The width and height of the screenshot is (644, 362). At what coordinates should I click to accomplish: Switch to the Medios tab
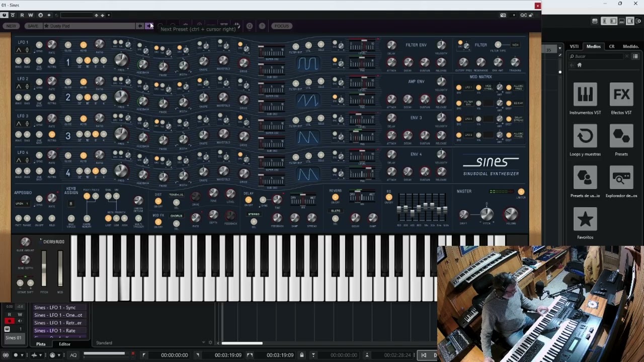[594, 46]
